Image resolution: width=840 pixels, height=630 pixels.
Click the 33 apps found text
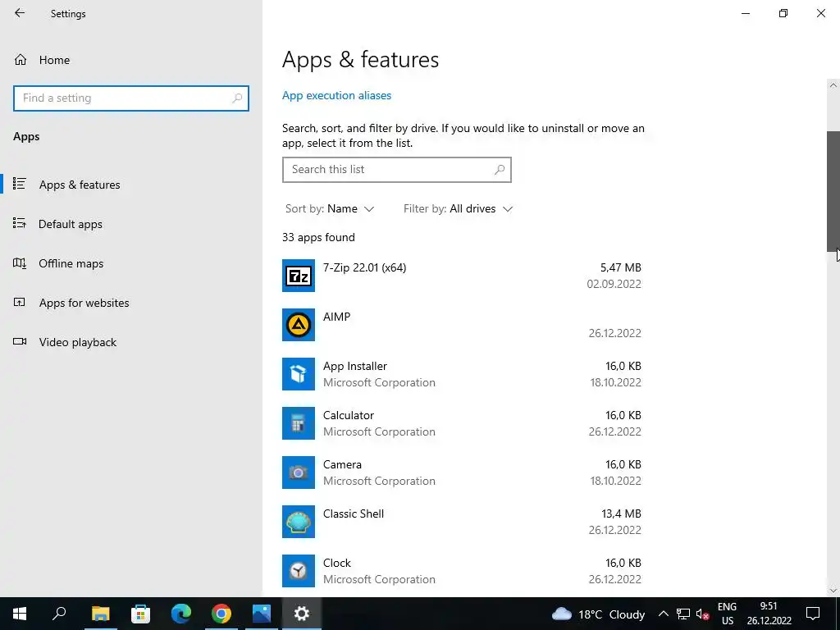318,237
